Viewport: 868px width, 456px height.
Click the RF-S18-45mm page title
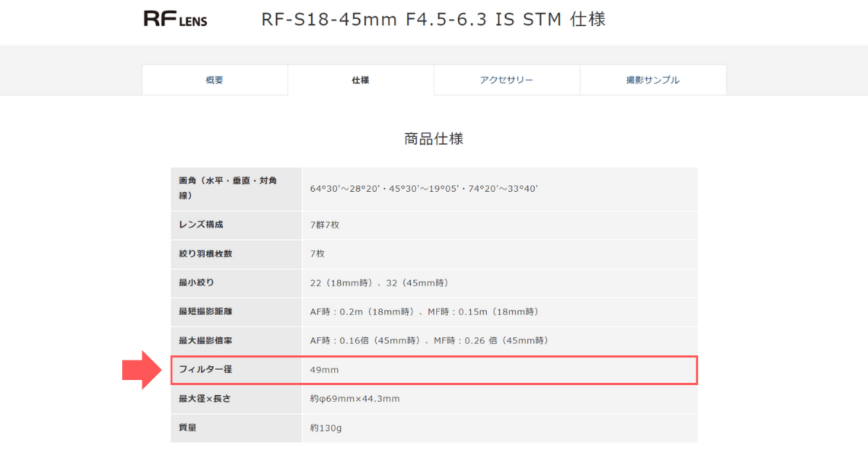point(434,19)
